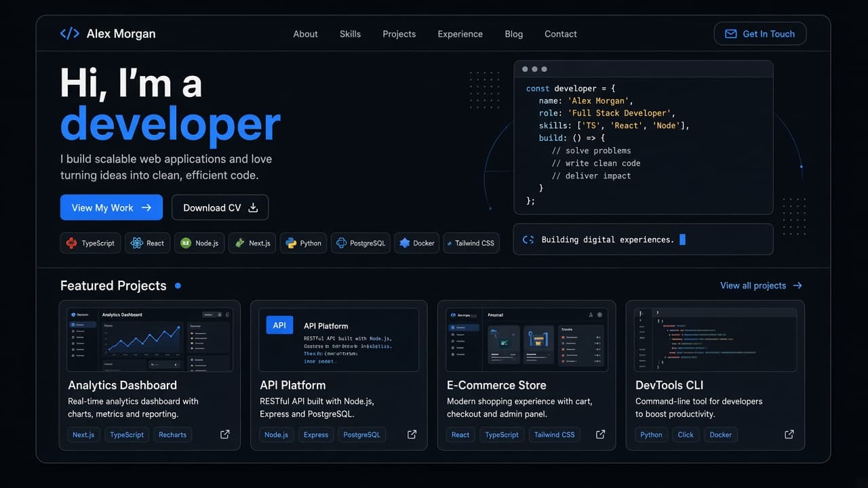868x488 pixels.
Task: Click the Tailwind CSS logo icon
Action: coord(449,243)
